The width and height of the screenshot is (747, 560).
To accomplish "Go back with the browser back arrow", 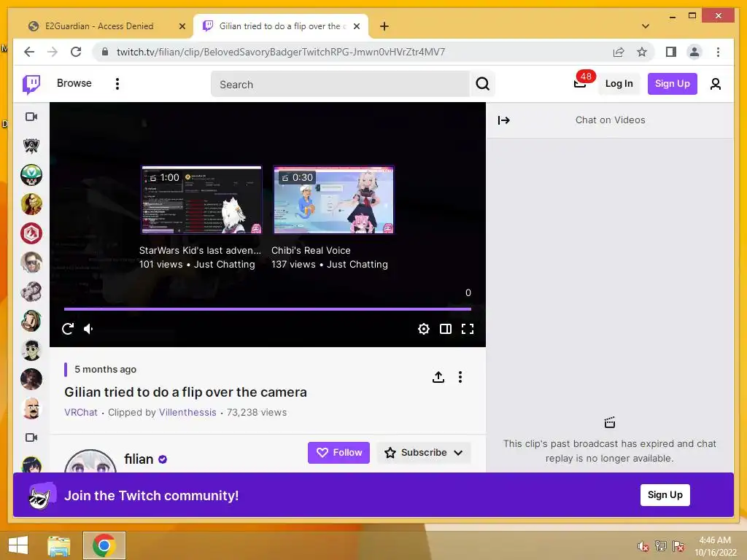I will (29, 52).
